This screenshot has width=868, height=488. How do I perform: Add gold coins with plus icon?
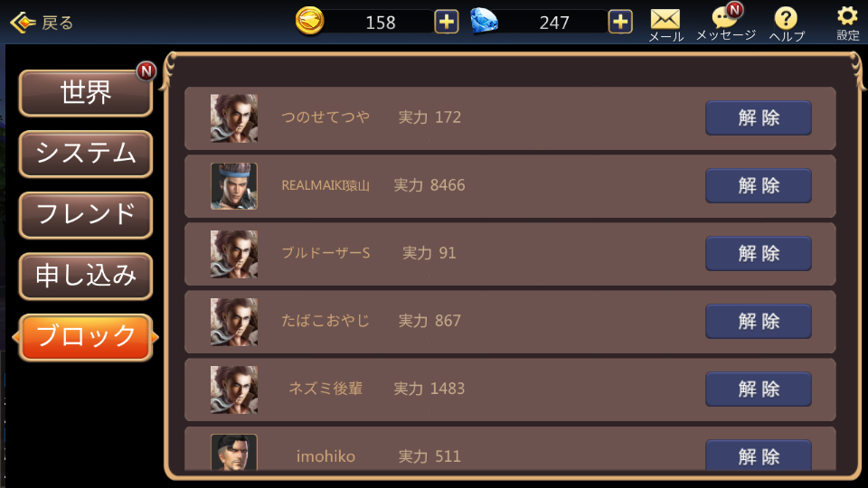(x=446, y=22)
